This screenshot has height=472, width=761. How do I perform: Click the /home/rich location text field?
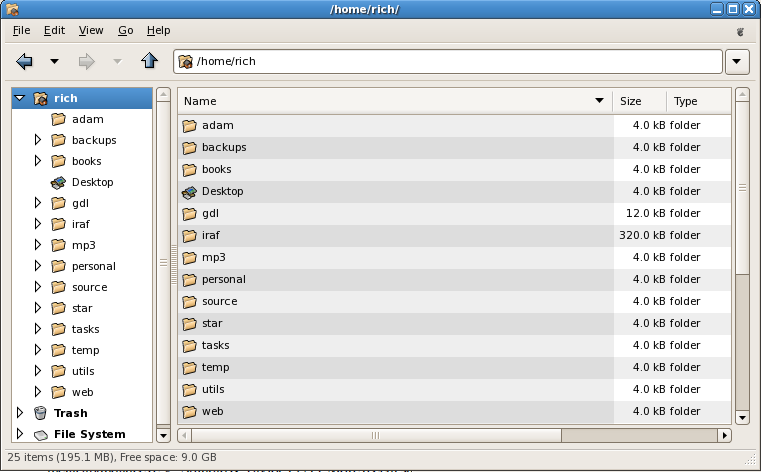tap(450, 62)
